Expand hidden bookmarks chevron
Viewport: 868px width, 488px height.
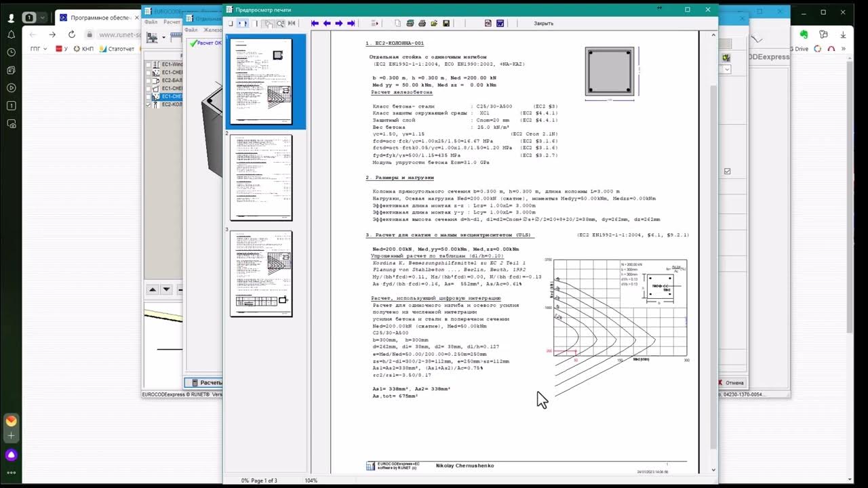pyautogui.click(x=845, y=49)
